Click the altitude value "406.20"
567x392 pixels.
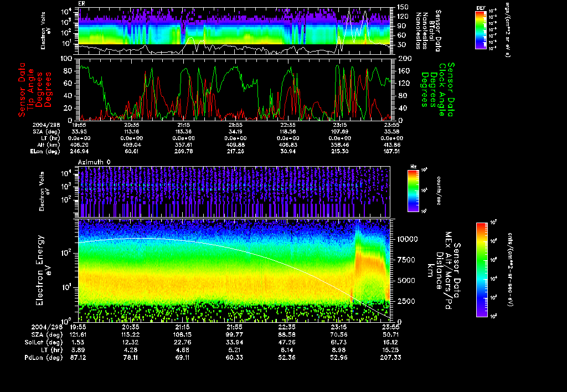click(x=80, y=145)
